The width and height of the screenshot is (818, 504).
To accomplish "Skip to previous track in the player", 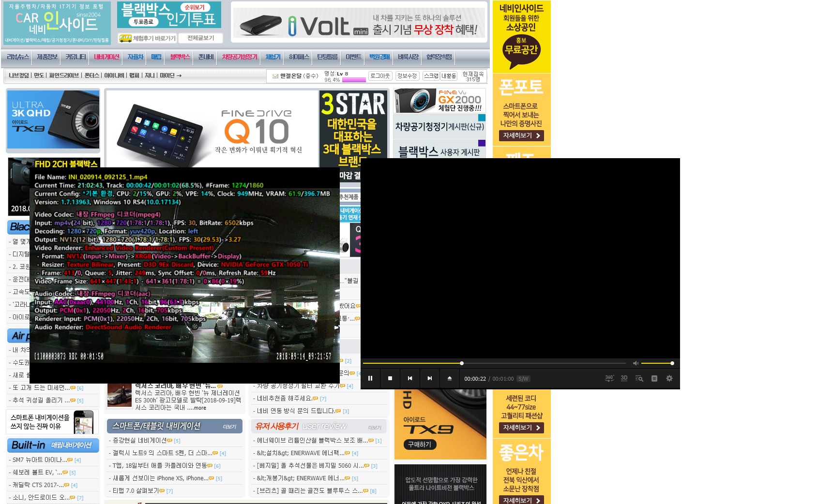I will (410, 378).
